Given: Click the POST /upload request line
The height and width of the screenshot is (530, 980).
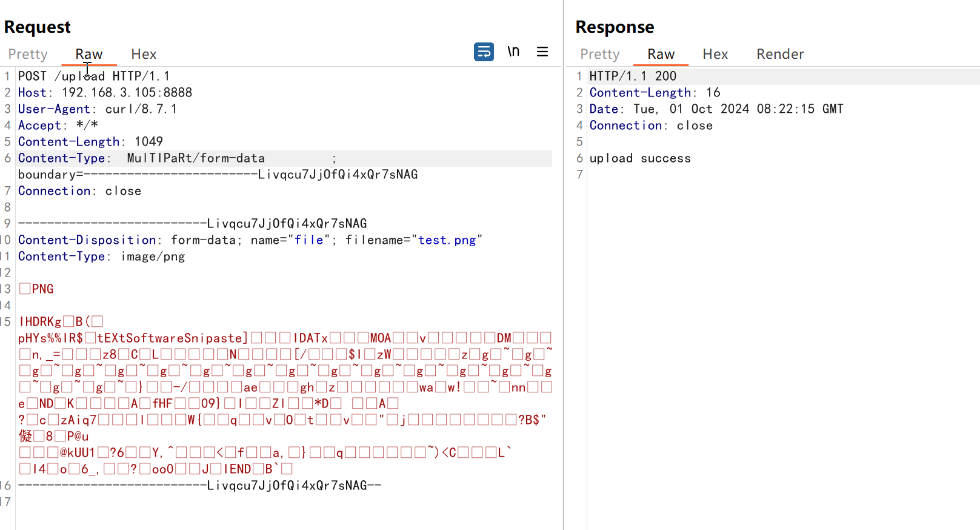Looking at the screenshot, I should click(94, 76).
